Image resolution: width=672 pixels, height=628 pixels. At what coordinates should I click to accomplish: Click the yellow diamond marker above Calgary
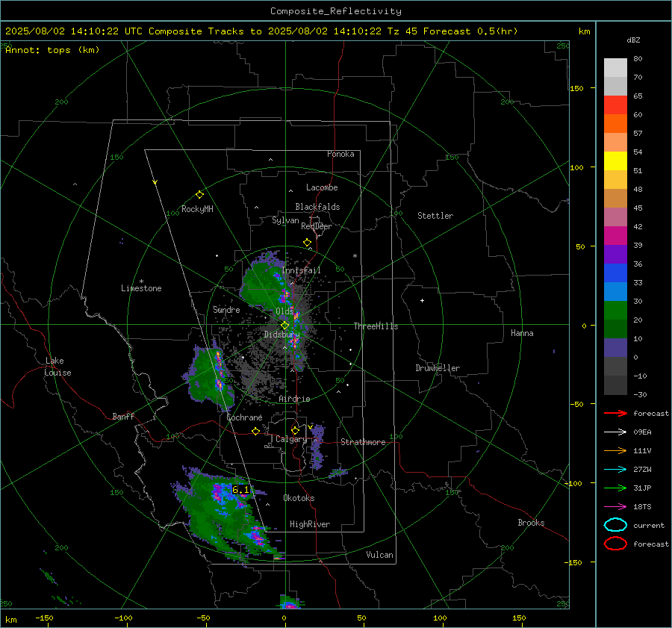point(295,430)
